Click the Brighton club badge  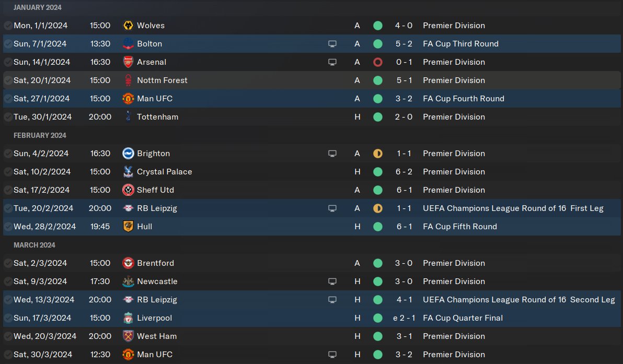128,154
